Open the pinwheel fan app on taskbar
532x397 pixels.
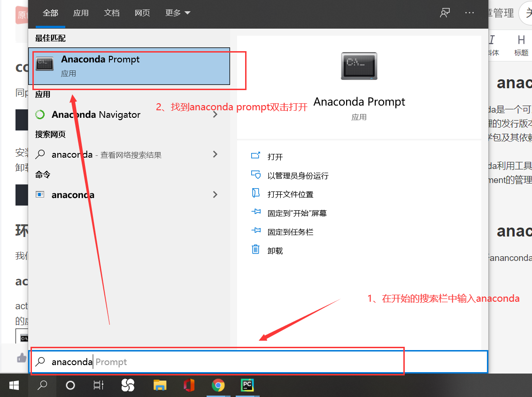coord(128,385)
